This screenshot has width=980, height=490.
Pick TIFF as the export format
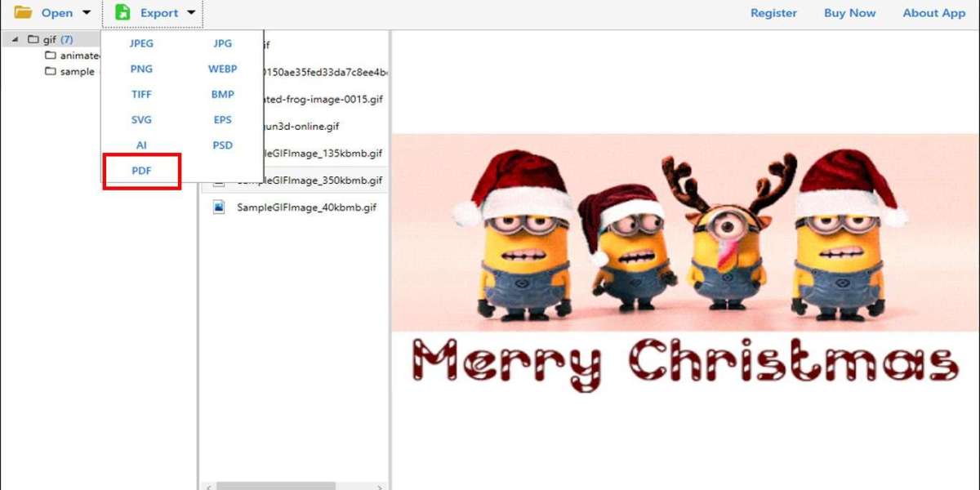tap(141, 94)
